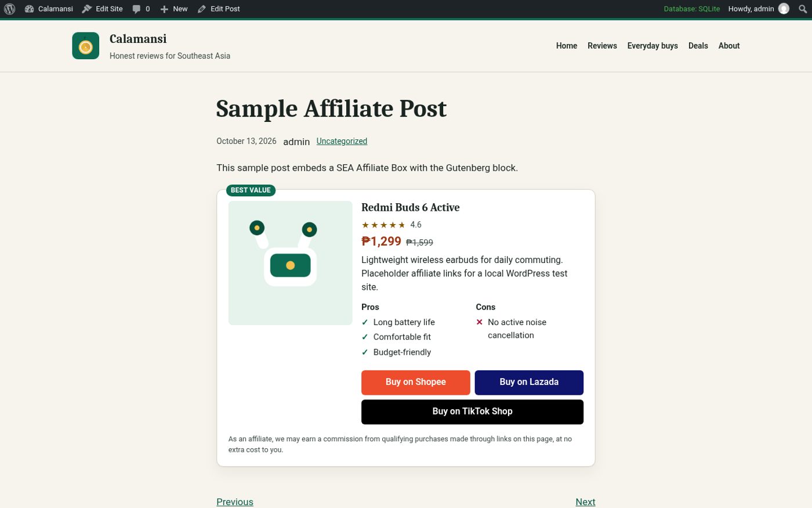Click Buy on Shopee button
The width and height of the screenshot is (812, 508).
click(x=416, y=383)
